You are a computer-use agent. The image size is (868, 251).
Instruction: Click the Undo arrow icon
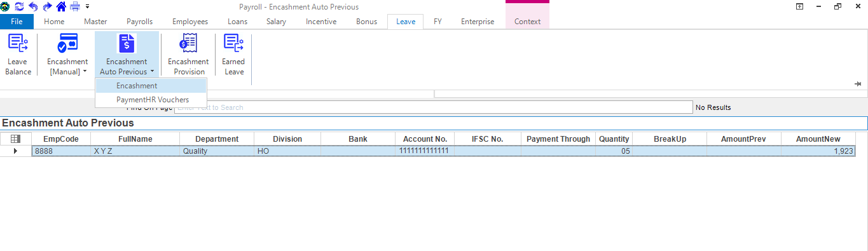33,6
